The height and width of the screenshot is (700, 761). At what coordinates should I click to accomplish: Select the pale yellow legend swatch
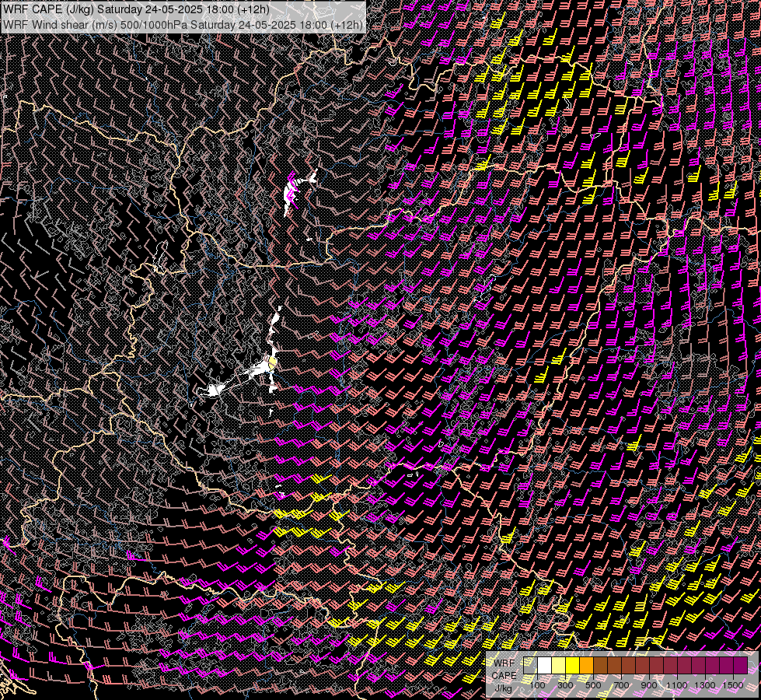pos(559,665)
